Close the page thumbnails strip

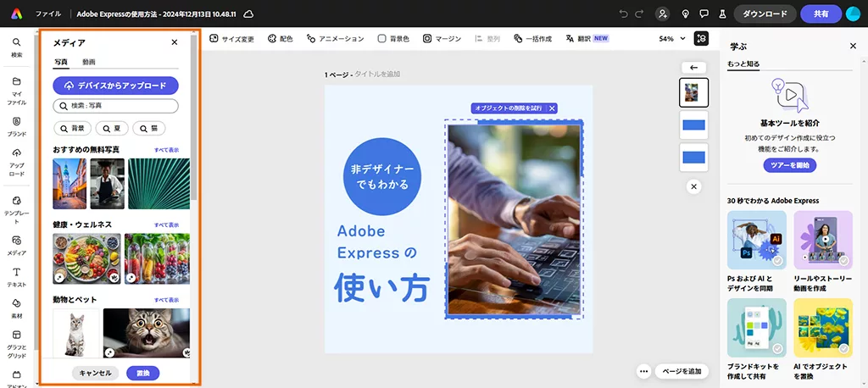pos(693,186)
